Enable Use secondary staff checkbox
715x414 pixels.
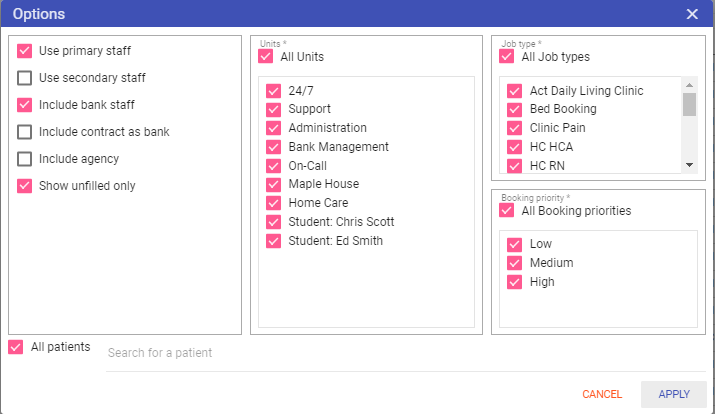tap(25, 78)
